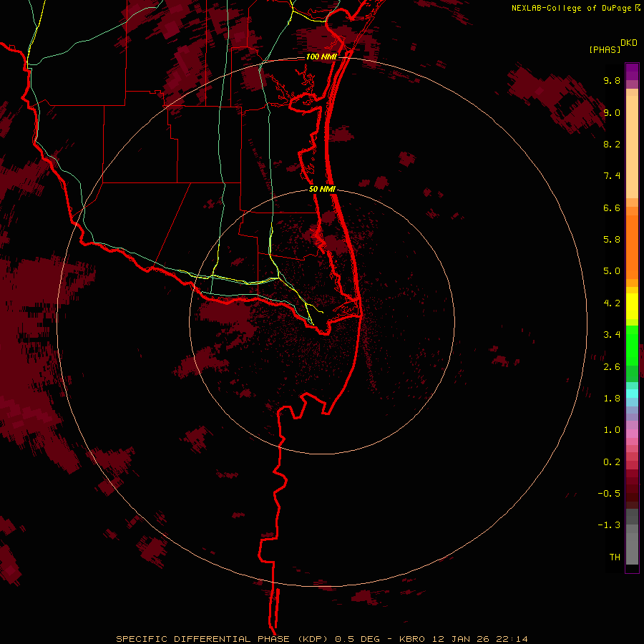The image size is (644, 644).
Task: Click the 2.6 scale label
Action: (x=612, y=367)
